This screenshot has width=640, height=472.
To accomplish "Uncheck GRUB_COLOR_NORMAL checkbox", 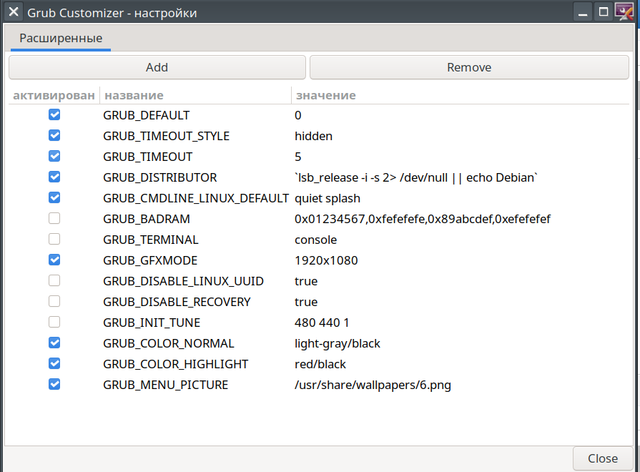I will point(54,343).
